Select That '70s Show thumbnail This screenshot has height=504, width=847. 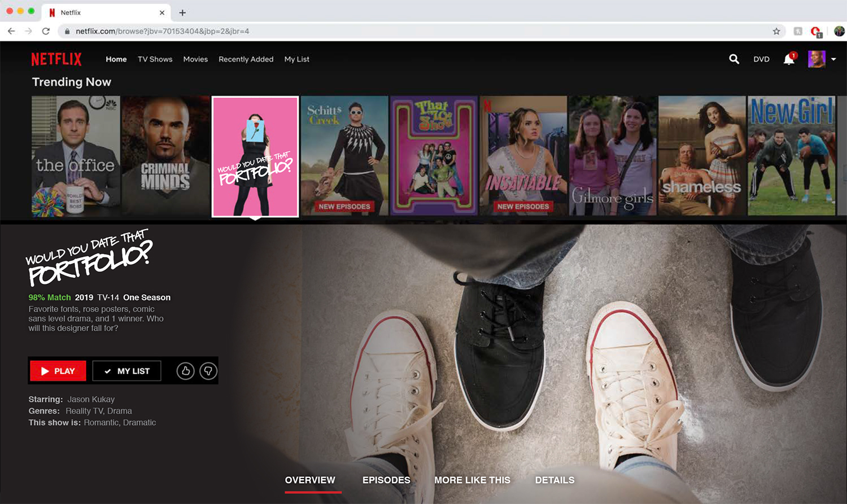[434, 156]
